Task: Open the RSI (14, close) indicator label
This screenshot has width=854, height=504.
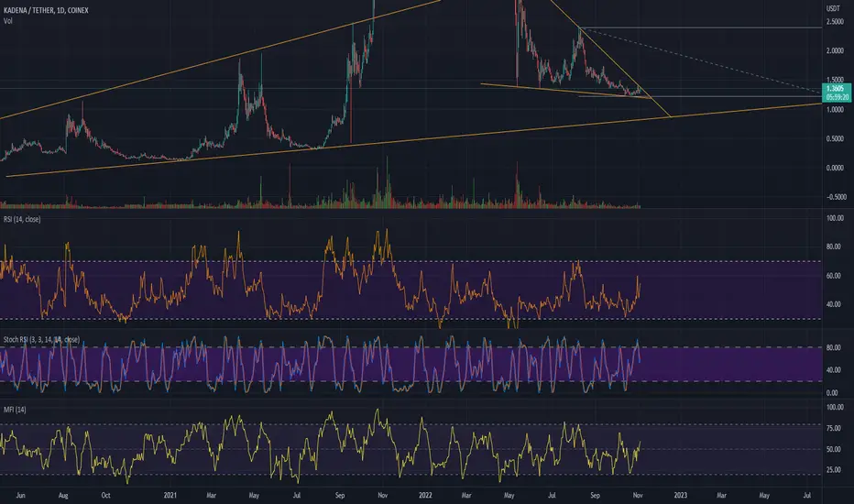Action: [22, 219]
